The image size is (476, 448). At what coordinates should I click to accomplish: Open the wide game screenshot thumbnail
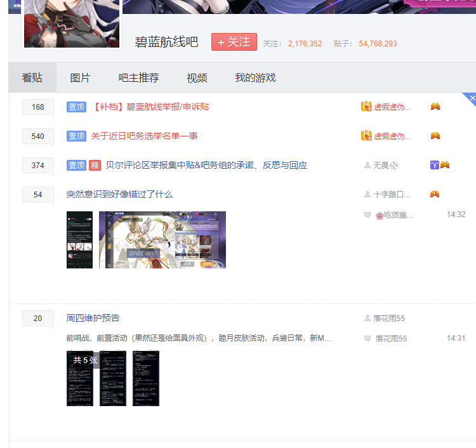[162, 240]
